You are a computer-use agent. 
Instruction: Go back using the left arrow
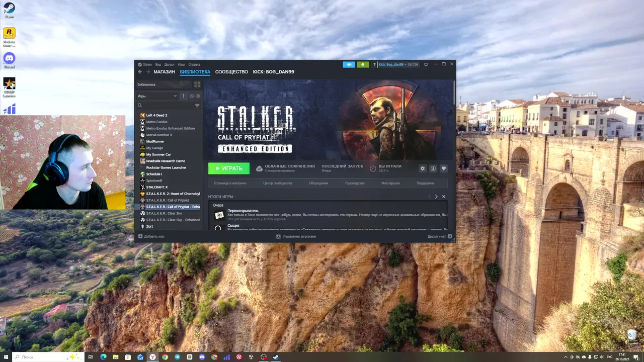pyautogui.click(x=140, y=72)
